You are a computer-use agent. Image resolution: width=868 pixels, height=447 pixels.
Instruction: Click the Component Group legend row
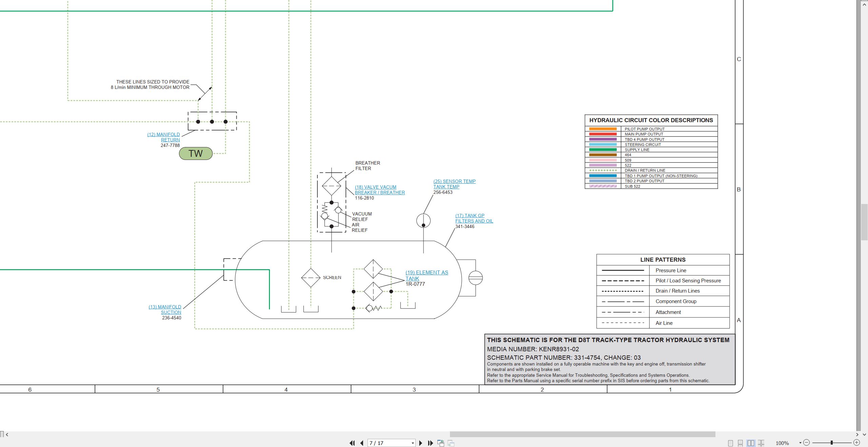click(663, 301)
